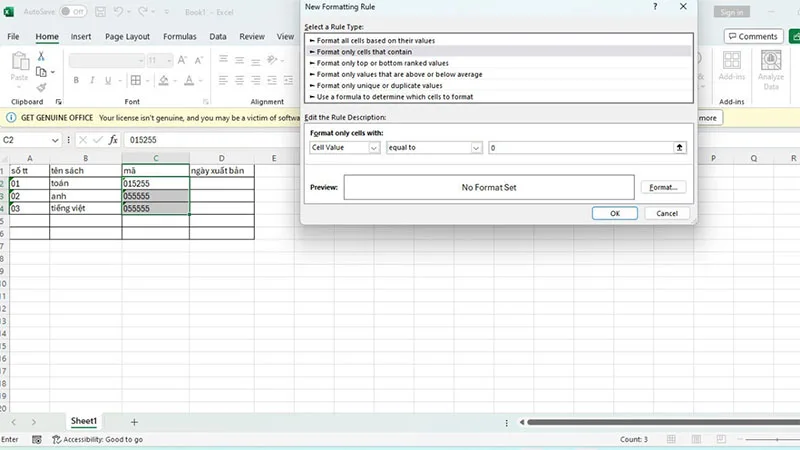Toggle Bold formatting button
The width and height of the screenshot is (800, 450).
point(76,80)
